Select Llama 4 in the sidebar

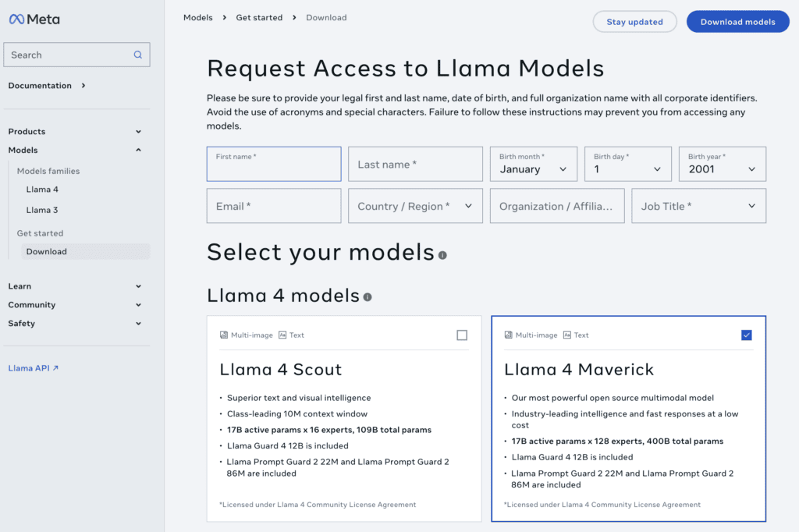(42, 189)
